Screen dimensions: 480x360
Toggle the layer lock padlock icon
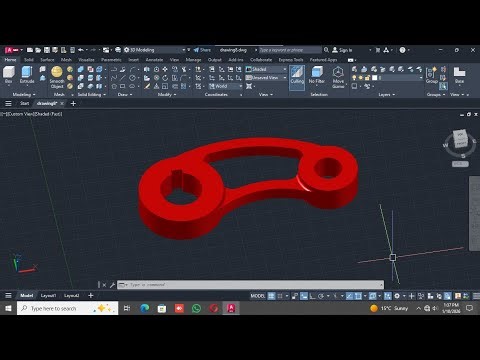(x=367, y=78)
